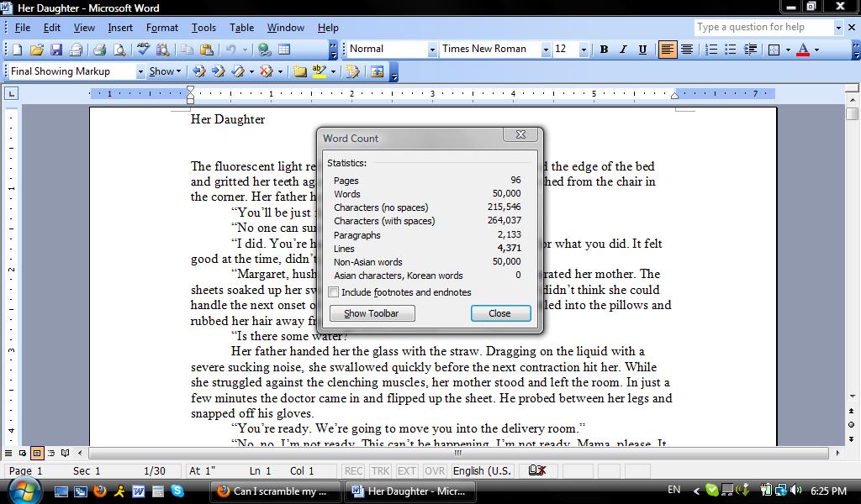Open the Format menu
The image size is (861, 504).
[x=162, y=28]
